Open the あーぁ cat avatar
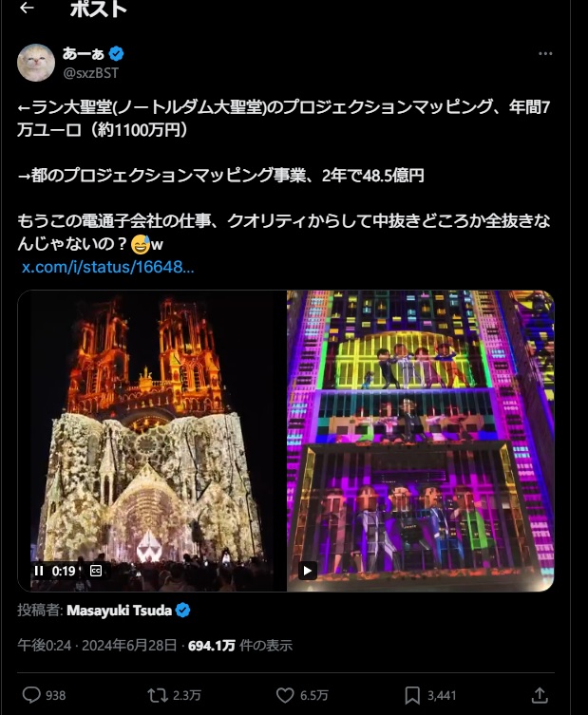Screen dimensions: 588x715 point(36,63)
